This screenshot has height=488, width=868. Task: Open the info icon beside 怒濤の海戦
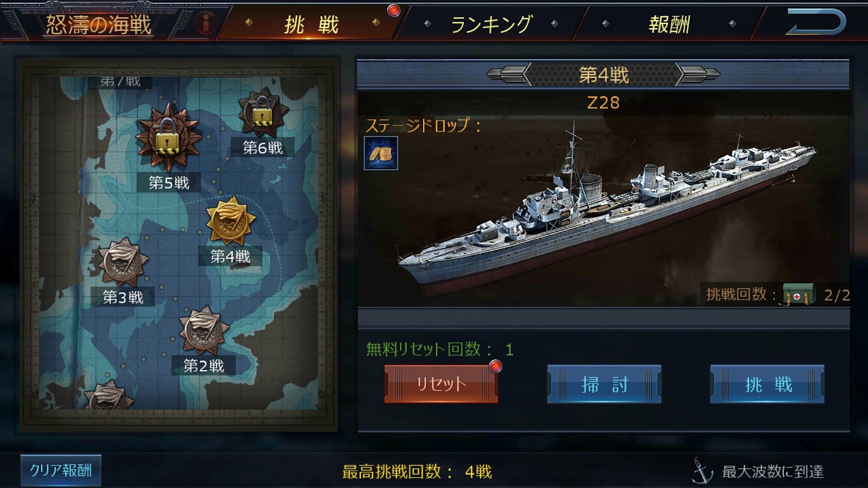pos(206,23)
